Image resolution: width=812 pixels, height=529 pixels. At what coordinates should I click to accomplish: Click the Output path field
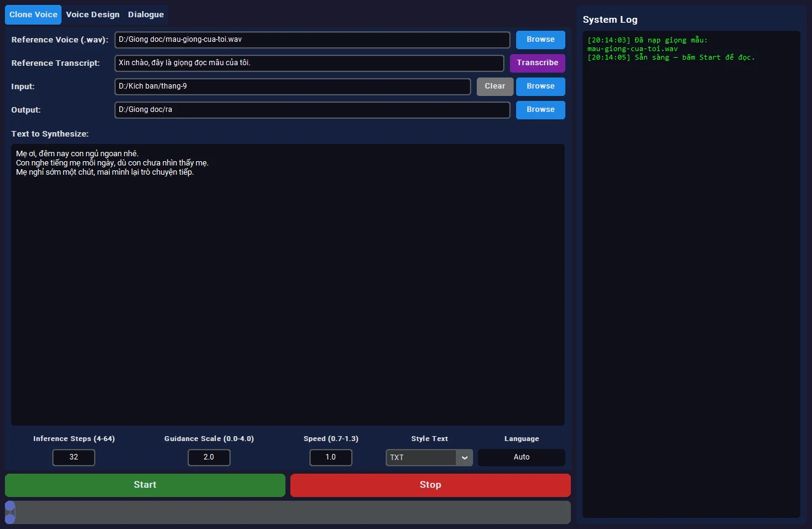[312, 110]
